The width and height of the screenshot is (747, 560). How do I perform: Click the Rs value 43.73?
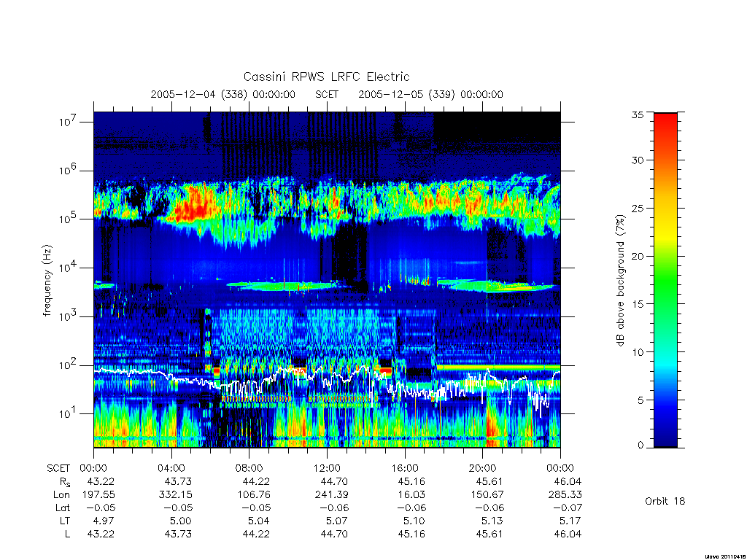click(178, 481)
